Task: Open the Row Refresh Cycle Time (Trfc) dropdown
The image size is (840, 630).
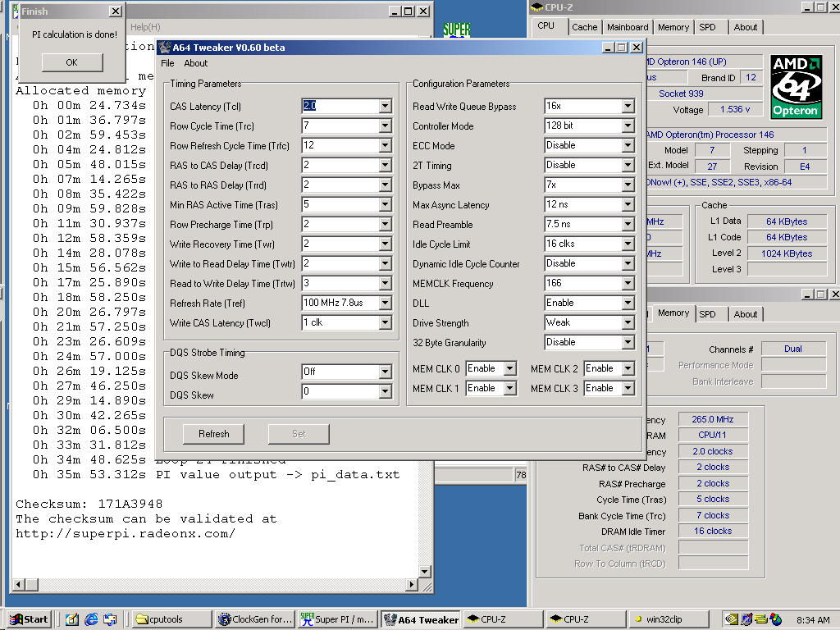Action: 386,146
